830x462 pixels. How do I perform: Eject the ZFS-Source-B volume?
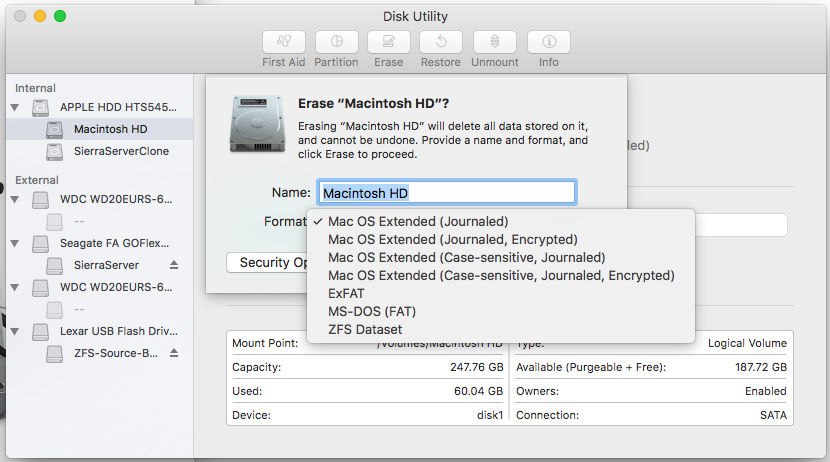(x=174, y=353)
